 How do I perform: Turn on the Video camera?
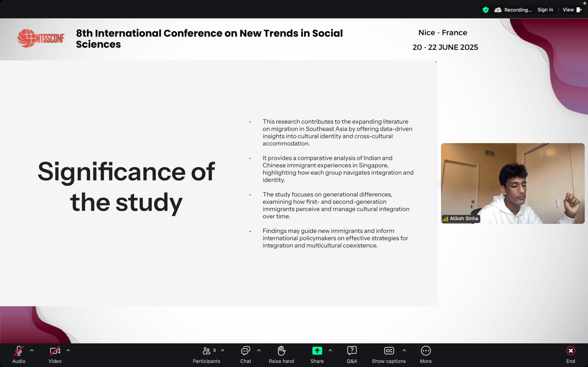coord(55,351)
